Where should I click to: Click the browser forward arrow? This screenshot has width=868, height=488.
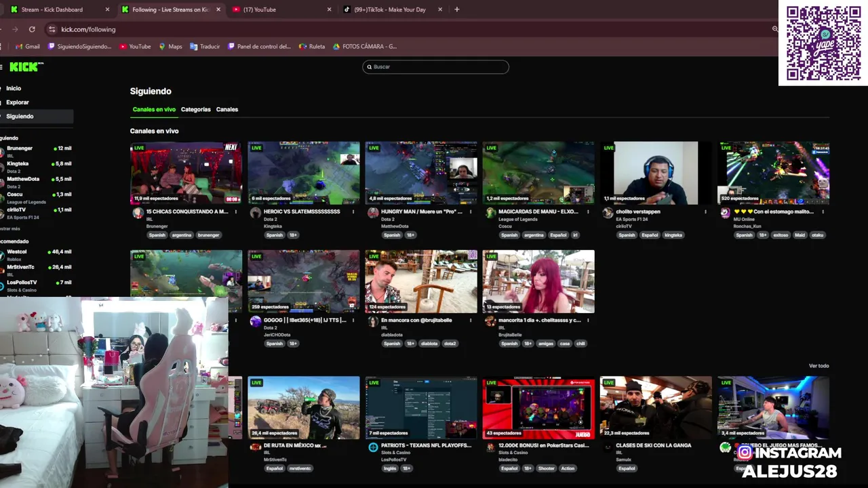pos(15,29)
